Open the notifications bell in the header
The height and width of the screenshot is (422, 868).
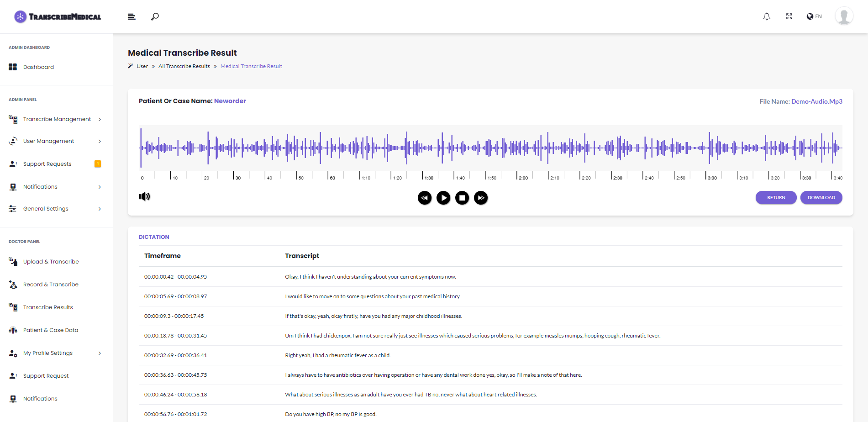tap(767, 16)
